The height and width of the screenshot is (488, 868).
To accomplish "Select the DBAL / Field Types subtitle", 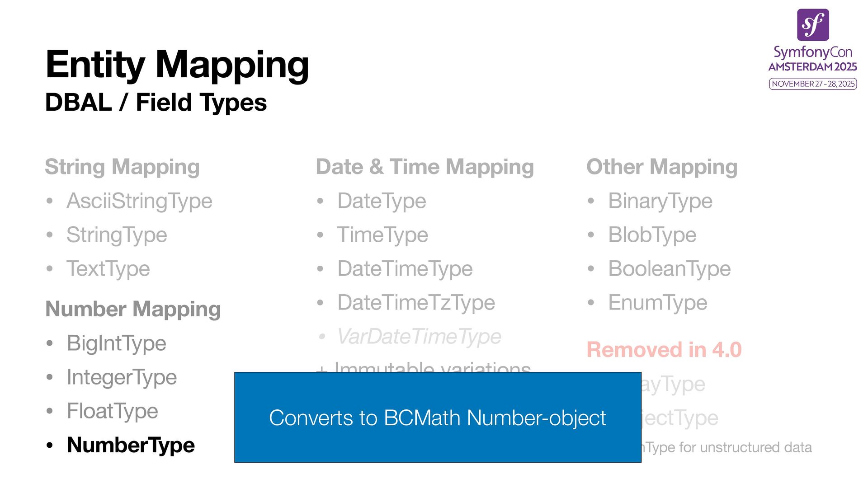I will (156, 103).
